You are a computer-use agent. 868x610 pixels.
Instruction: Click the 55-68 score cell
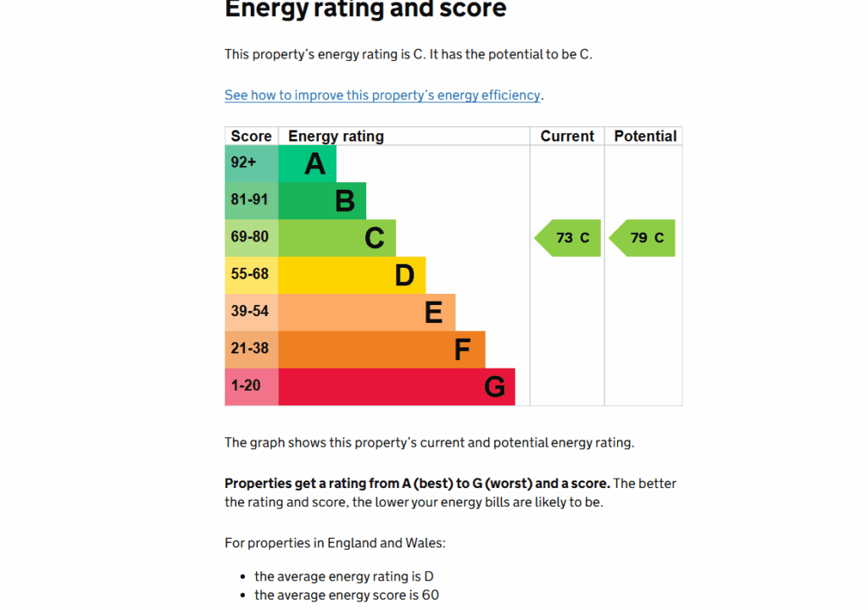251,275
